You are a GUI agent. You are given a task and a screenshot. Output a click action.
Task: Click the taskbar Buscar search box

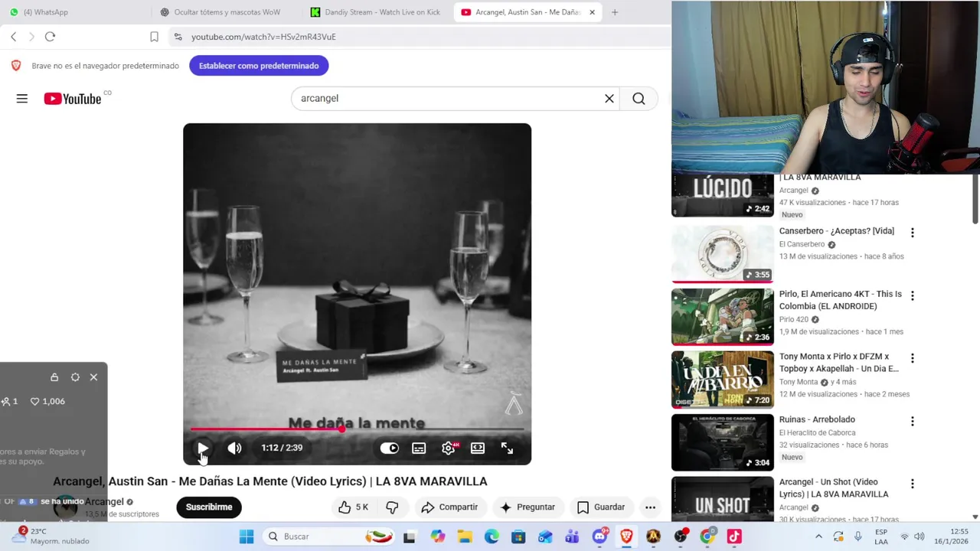[331, 536]
